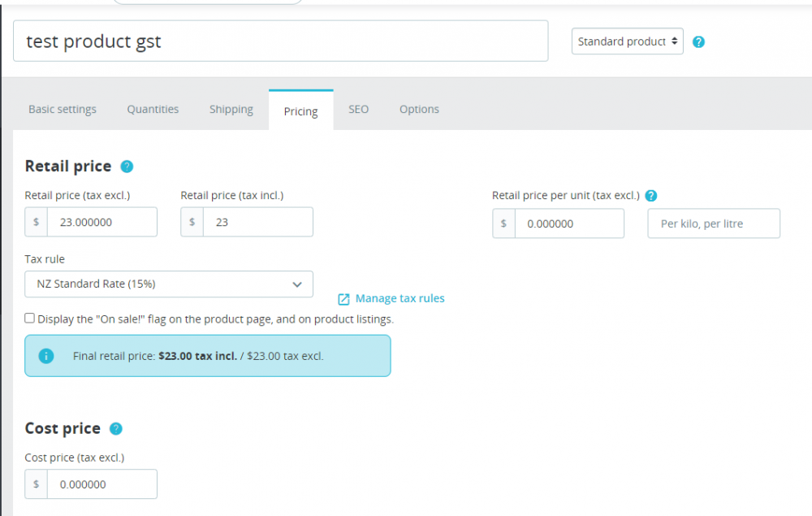Click the Per kilo, per litre field
This screenshot has height=516, width=812.
click(x=713, y=223)
